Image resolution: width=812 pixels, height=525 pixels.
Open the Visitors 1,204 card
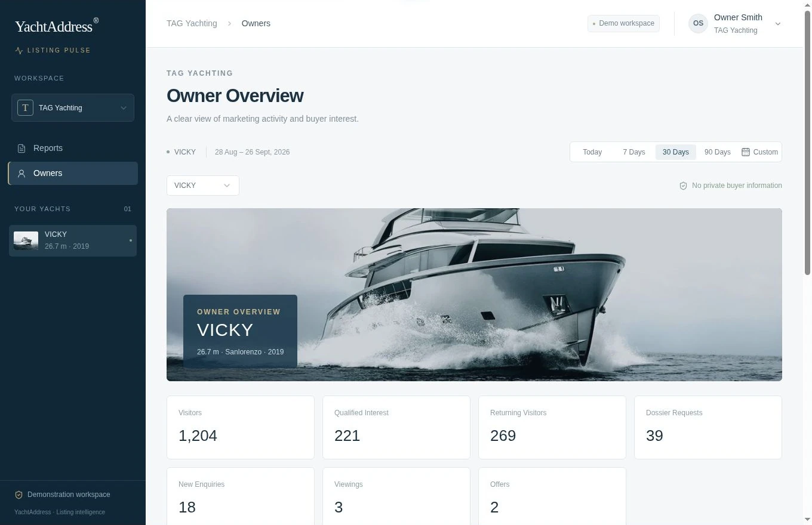(241, 428)
